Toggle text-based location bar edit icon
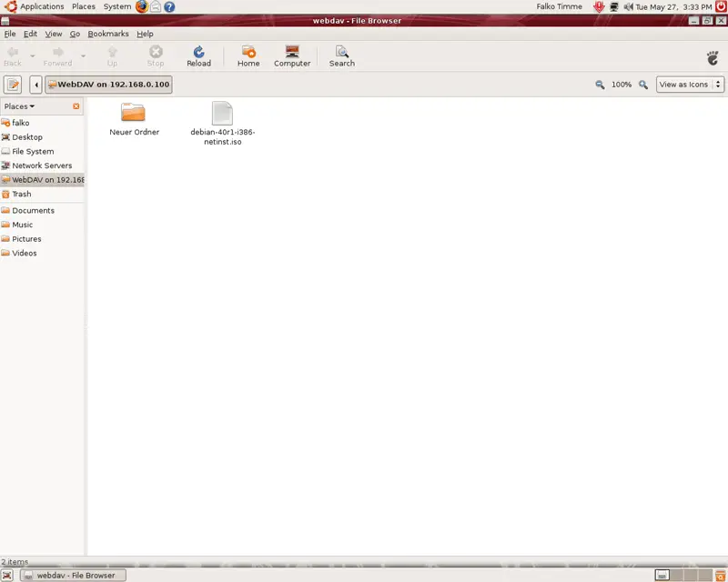728x582 pixels. coord(13,85)
